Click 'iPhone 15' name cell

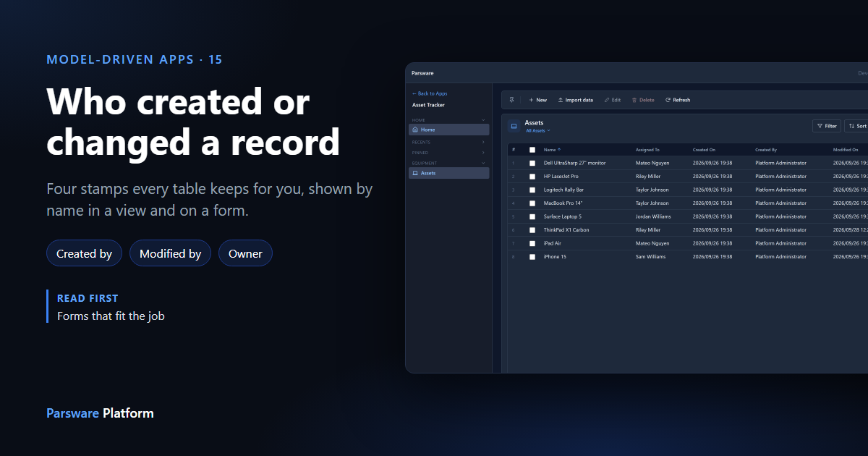point(555,257)
